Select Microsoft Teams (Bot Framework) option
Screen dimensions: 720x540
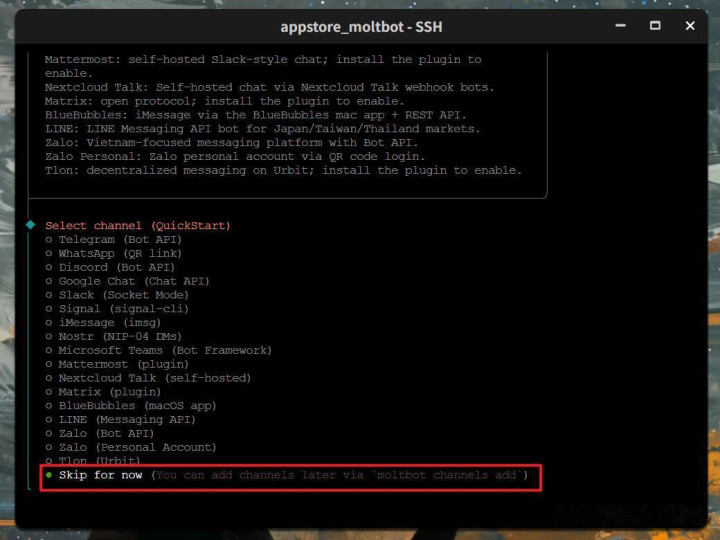coord(158,350)
